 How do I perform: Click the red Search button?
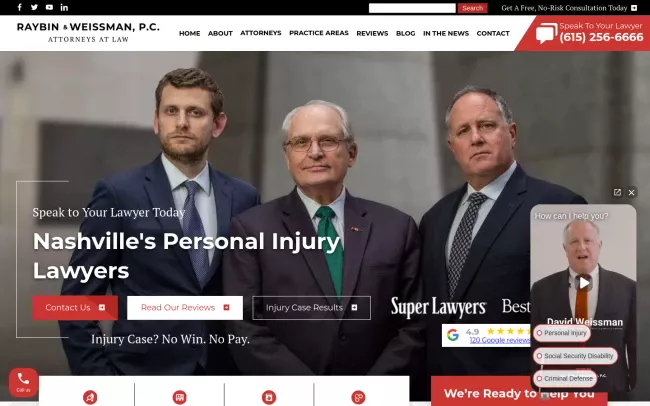coord(473,8)
